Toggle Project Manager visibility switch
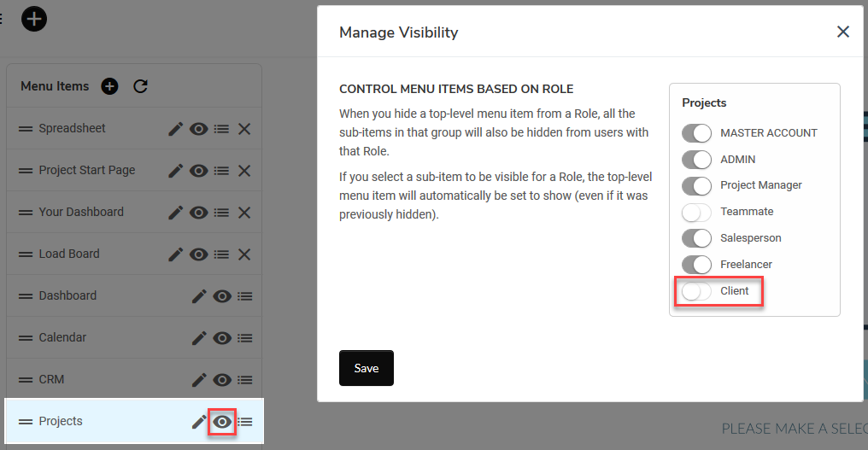Screen dimensions: 868x450 [x=696, y=185]
